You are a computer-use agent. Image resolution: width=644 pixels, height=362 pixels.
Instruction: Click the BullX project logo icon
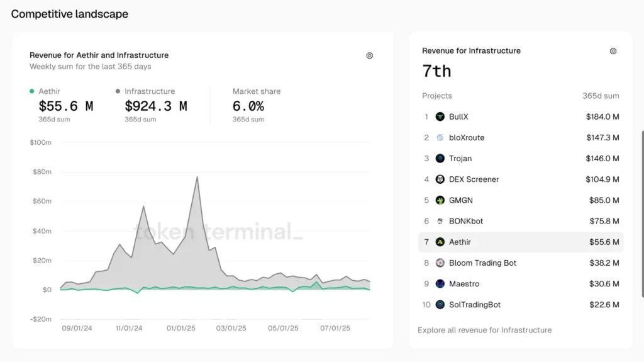click(440, 117)
